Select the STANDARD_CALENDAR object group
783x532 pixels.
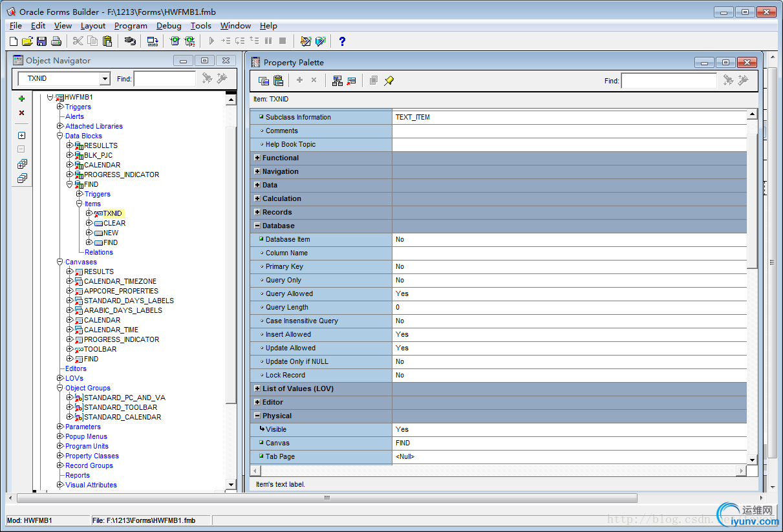122,417
